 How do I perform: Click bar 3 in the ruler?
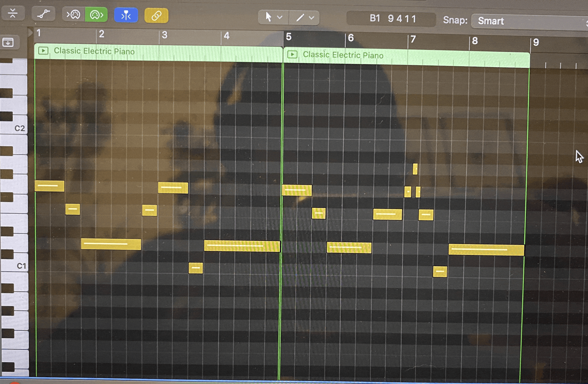[x=165, y=35]
